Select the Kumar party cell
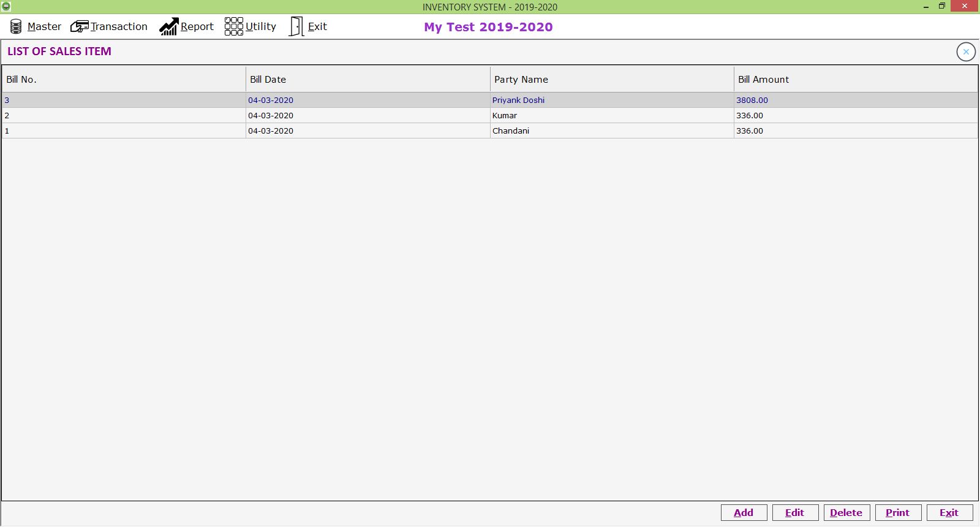This screenshot has height=527, width=980. [x=612, y=116]
